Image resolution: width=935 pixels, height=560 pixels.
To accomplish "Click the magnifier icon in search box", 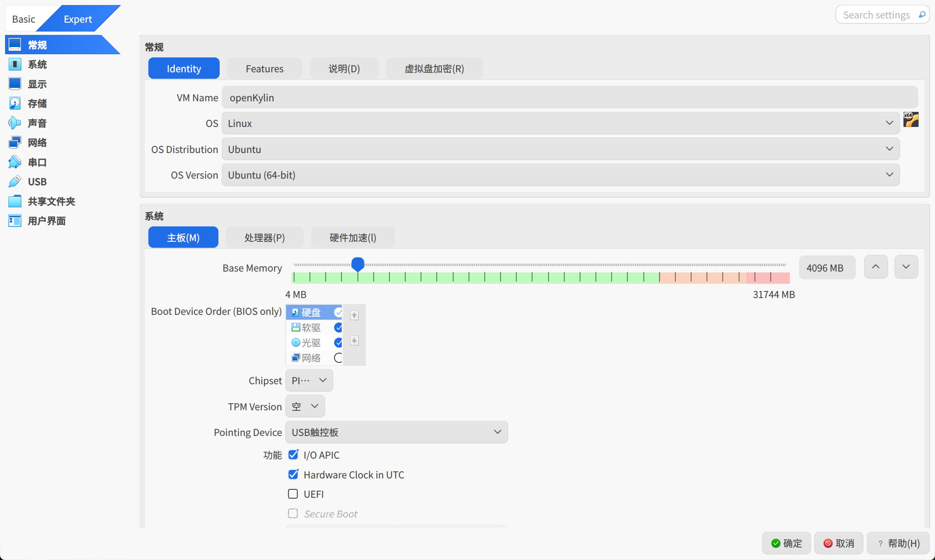I will pyautogui.click(x=922, y=15).
